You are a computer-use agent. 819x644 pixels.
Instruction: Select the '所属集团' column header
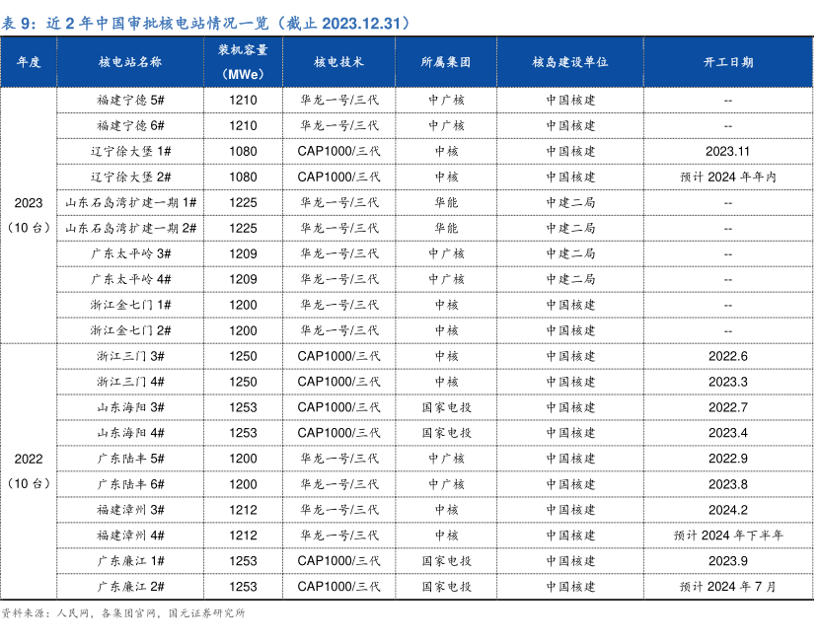point(446,62)
